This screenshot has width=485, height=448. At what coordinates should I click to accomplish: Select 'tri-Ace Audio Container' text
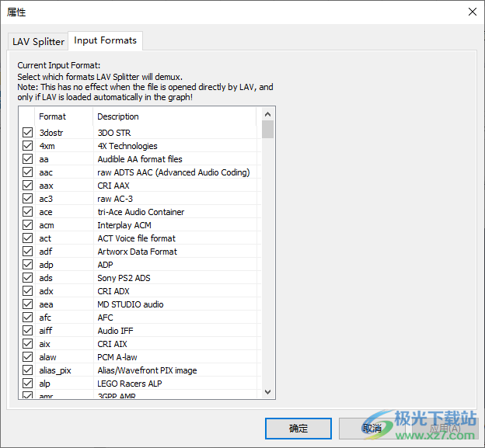point(141,212)
